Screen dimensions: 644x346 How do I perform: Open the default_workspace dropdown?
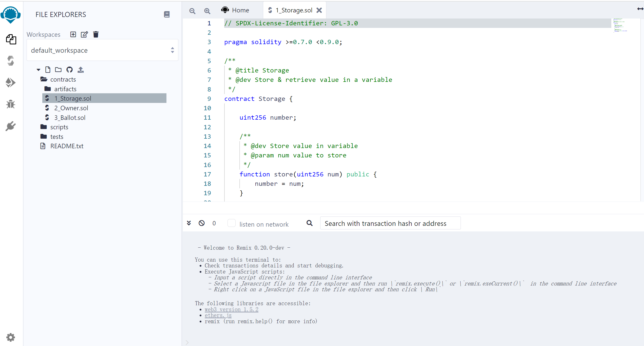tap(102, 50)
